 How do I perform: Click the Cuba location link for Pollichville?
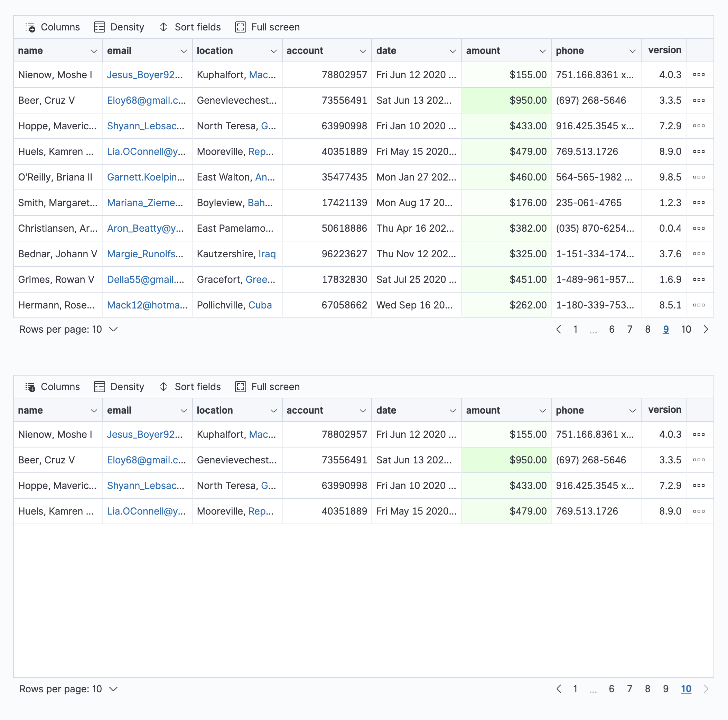click(260, 305)
